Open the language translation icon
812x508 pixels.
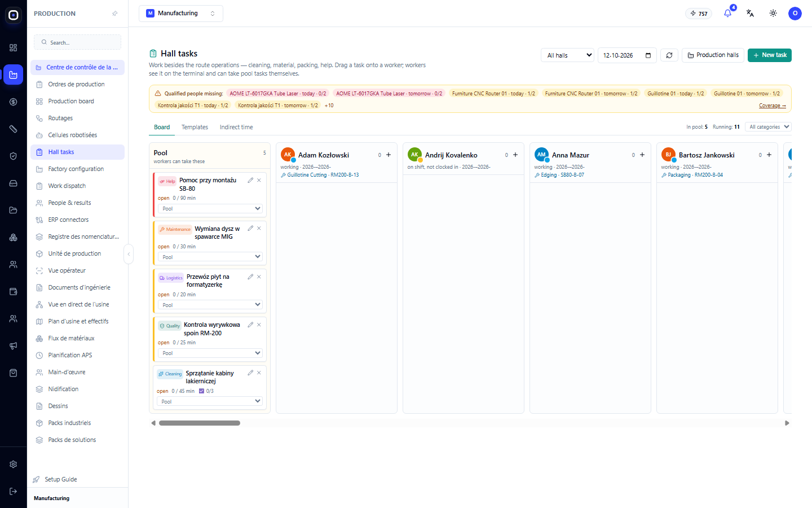(x=750, y=13)
